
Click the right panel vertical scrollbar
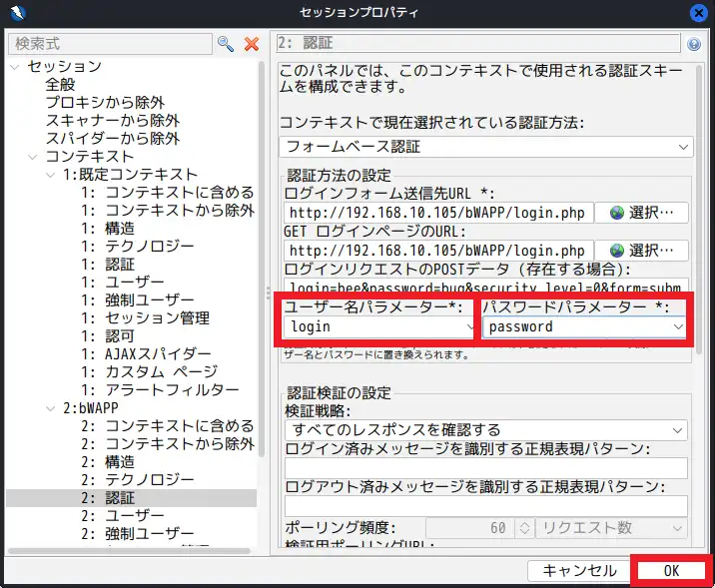699,210
